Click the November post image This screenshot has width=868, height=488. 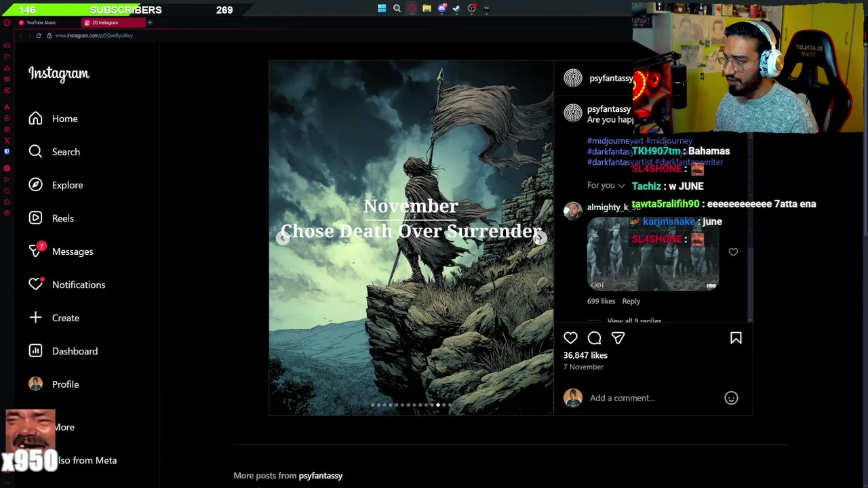[x=411, y=238]
